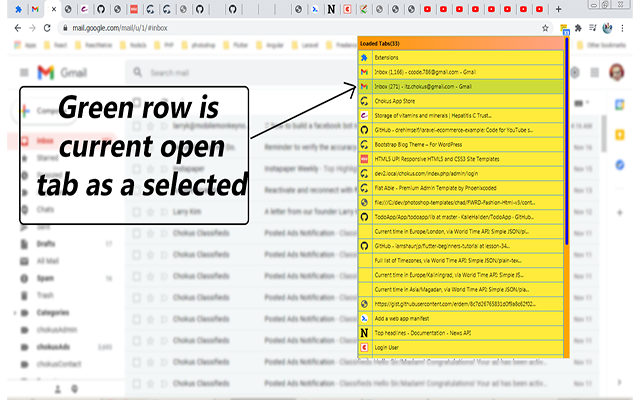Click blue scrollbar thumb in Loaded Tabs popup

click(567, 141)
